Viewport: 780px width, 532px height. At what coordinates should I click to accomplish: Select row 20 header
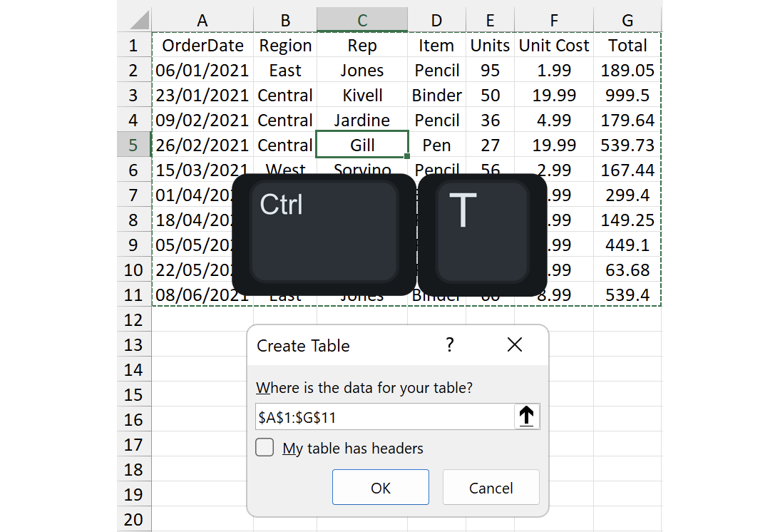[x=133, y=520]
